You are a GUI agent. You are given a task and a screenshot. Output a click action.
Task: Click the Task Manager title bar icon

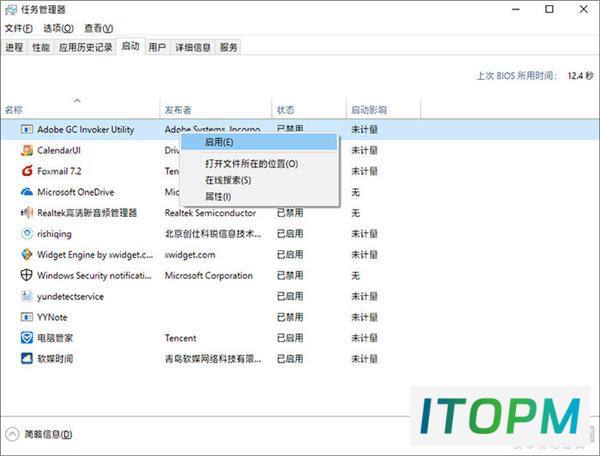(11, 10)
